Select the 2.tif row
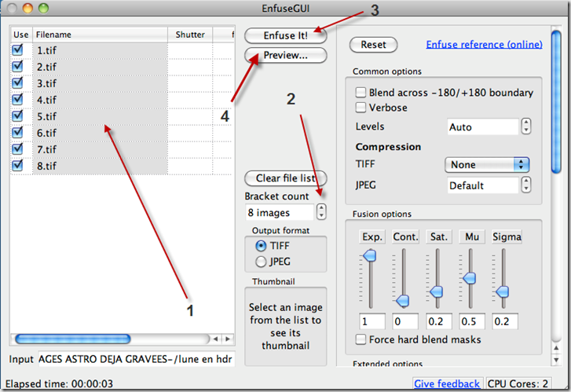 point(122,67)
